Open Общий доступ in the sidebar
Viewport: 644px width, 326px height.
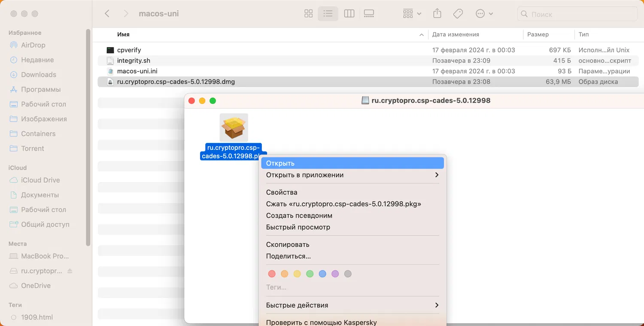45,224
